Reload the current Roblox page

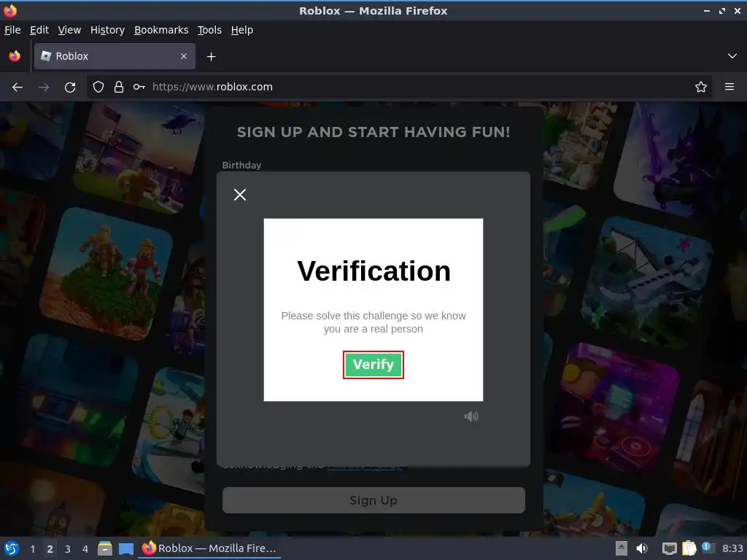tap(70, 87)
